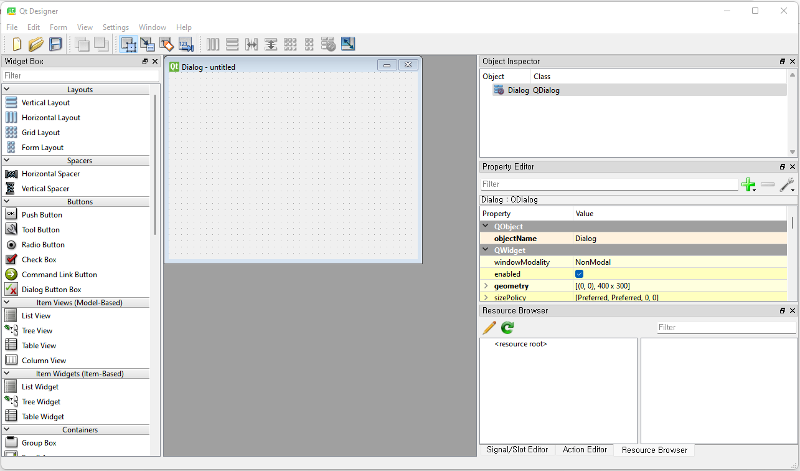Focus the Widget Box Filter field

pos(81,76)
